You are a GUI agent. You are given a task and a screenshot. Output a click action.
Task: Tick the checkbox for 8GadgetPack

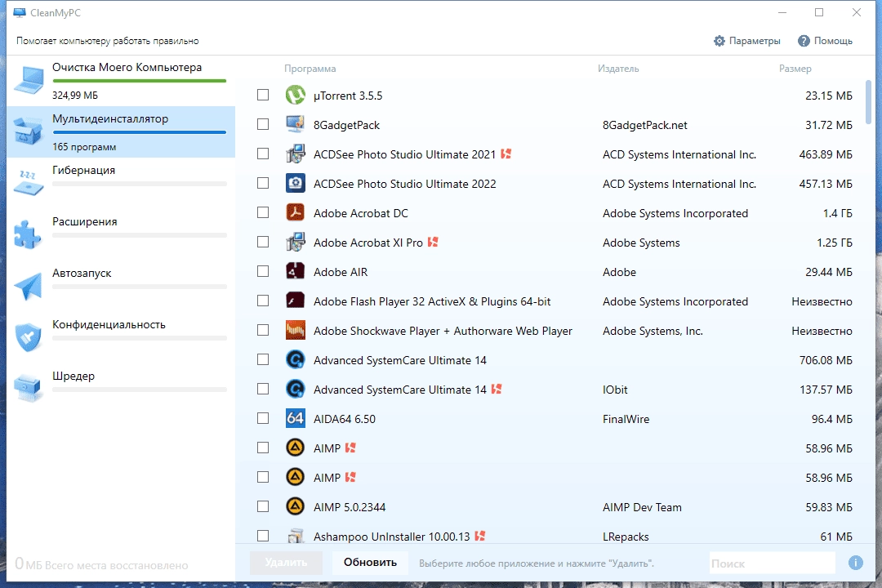pyautogui.click(x=263, y=124)
